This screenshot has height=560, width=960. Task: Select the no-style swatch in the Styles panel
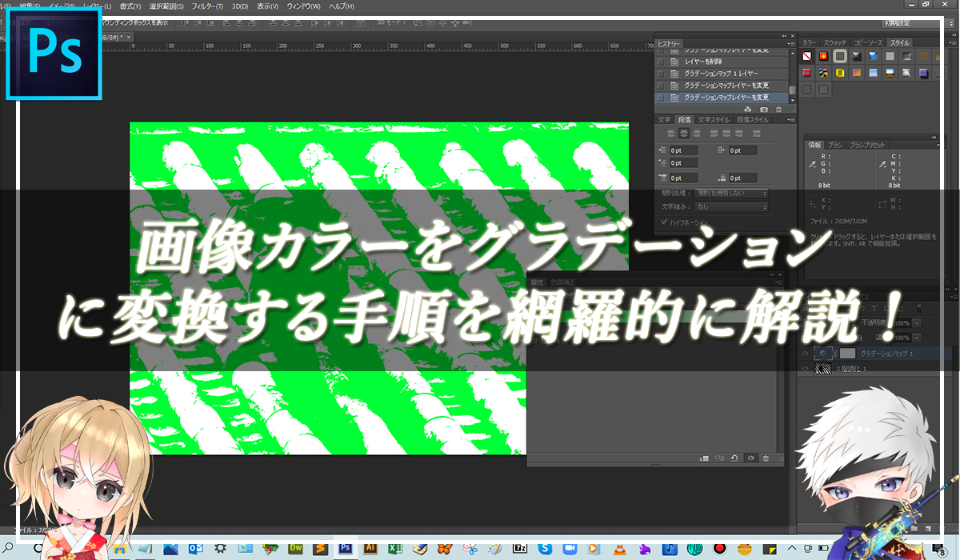click(807, 56)
